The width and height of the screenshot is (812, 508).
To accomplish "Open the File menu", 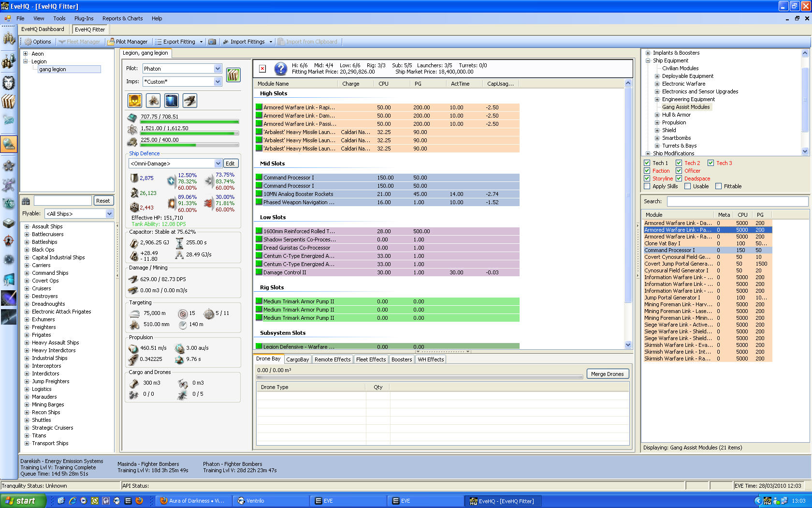I will tap(20, 18).
